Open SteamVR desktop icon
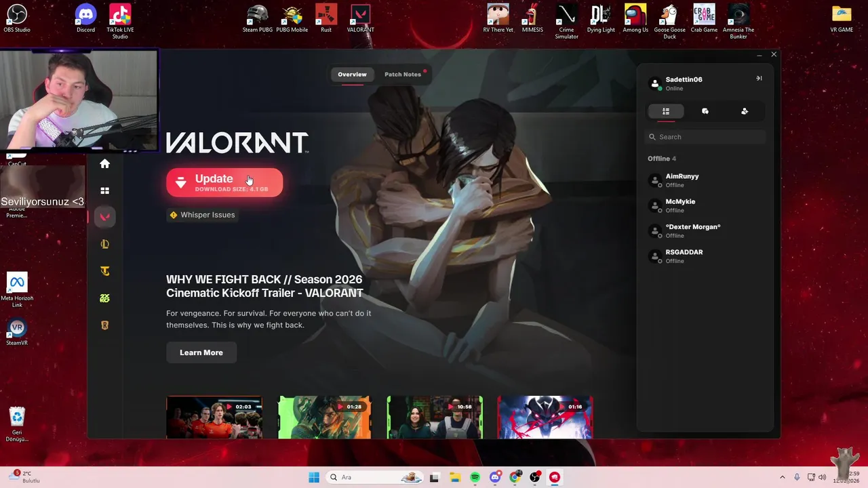 [x=17, y=332]
